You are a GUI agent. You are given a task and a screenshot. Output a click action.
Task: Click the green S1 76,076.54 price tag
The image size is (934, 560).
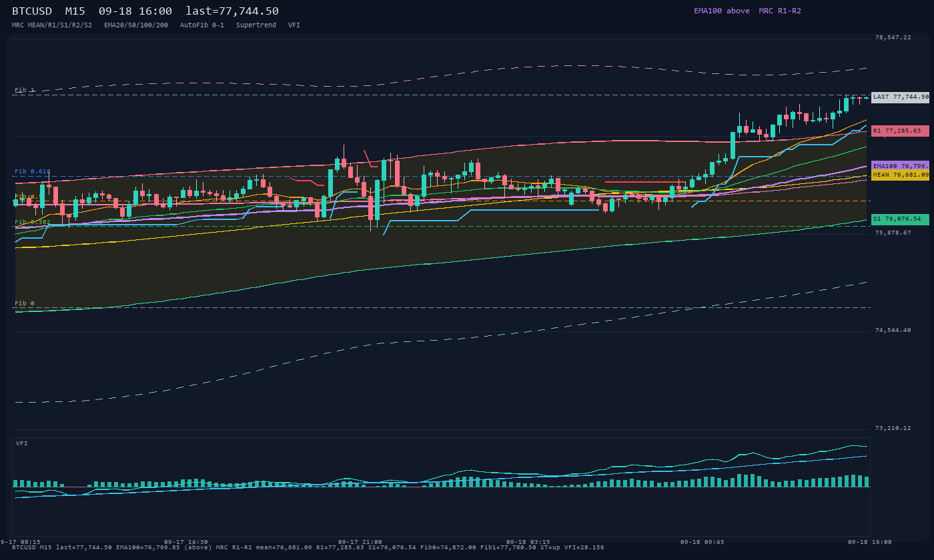(x=900, y=219)
